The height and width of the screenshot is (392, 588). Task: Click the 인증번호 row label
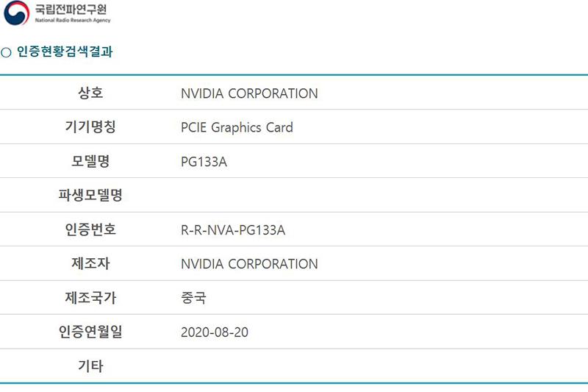click(x=90, y=229)
